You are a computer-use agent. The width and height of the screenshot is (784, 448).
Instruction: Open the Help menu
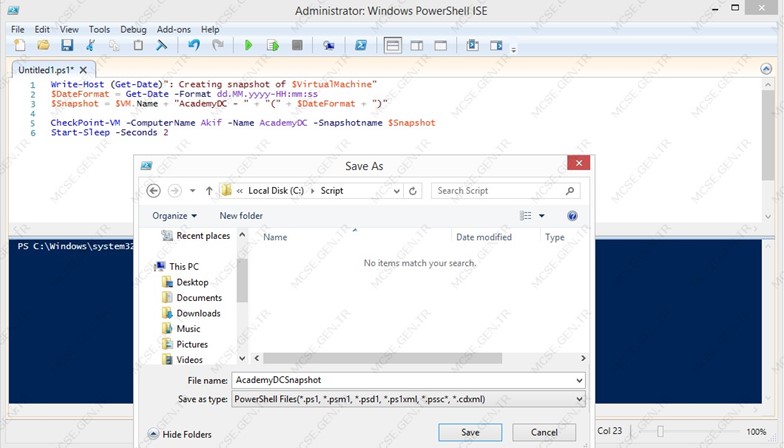coord(210,30)
